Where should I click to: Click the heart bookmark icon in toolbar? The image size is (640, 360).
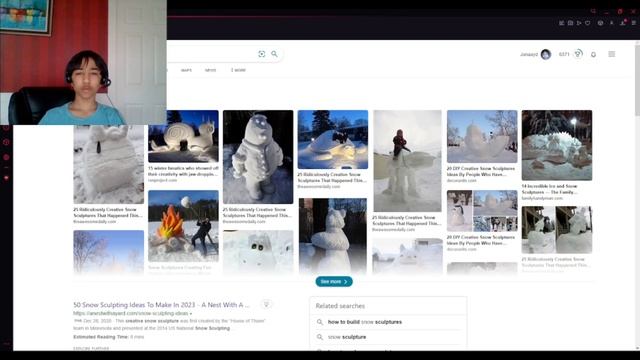[588, 23]
